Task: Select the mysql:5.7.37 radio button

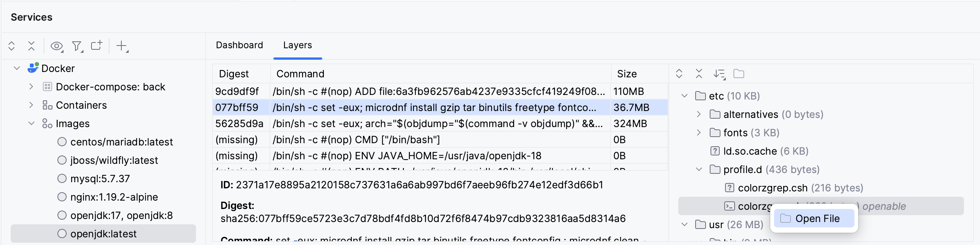Action: coord(62,178)
